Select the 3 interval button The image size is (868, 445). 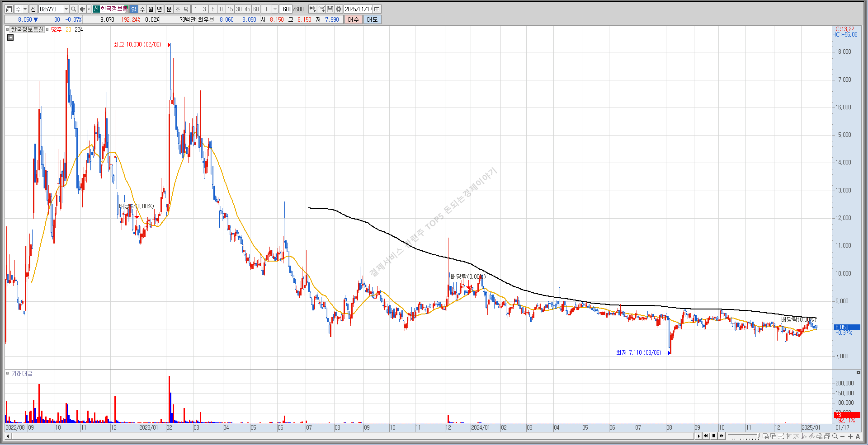pyautogui.click(x=204, y=9)
